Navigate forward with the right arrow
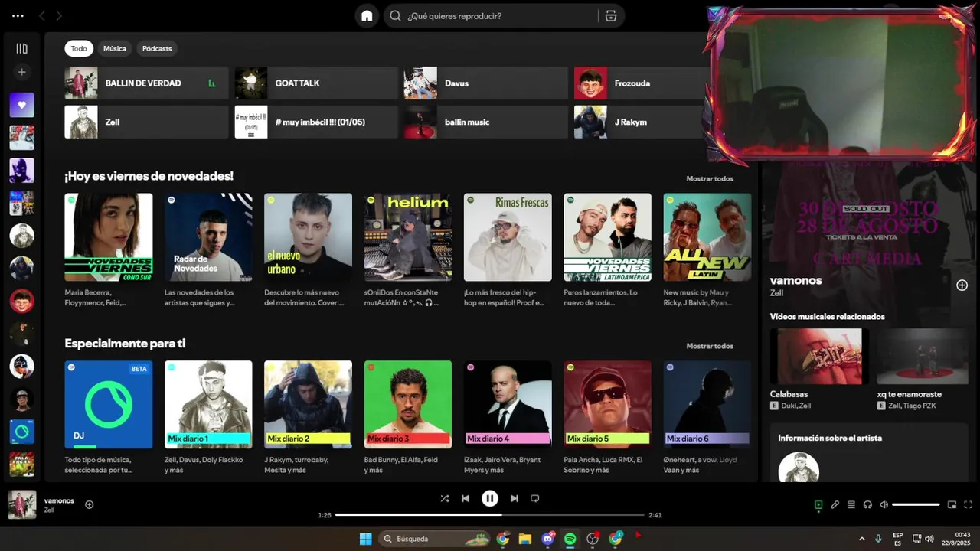 (59, 16)
